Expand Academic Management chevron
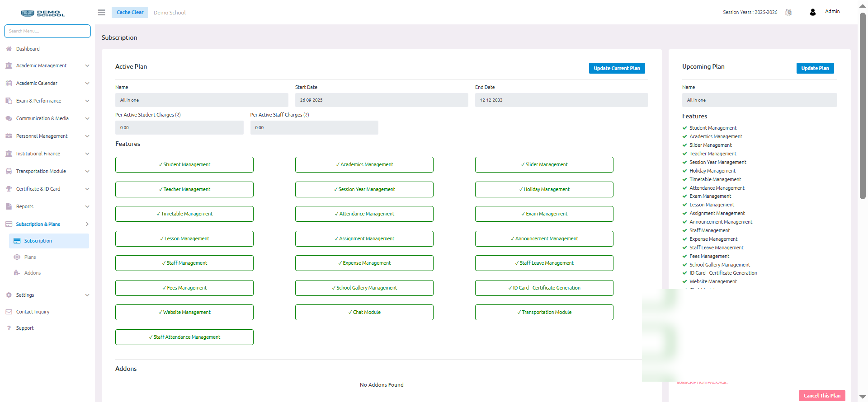 coord(87,65)
